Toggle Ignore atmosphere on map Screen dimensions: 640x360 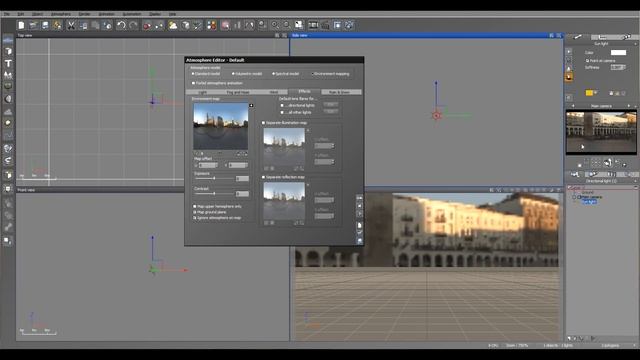(195, 218)
